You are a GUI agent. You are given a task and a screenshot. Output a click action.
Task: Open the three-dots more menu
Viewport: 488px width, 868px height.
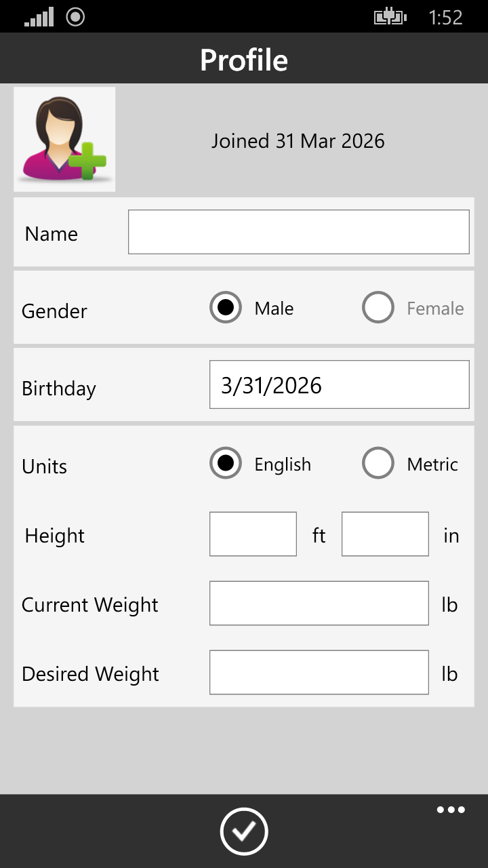(451, 810)
